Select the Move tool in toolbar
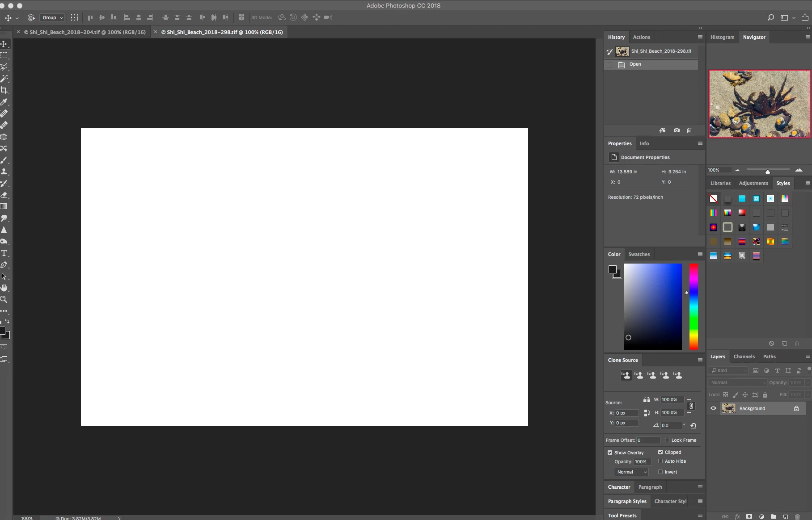 coord(4,44)
